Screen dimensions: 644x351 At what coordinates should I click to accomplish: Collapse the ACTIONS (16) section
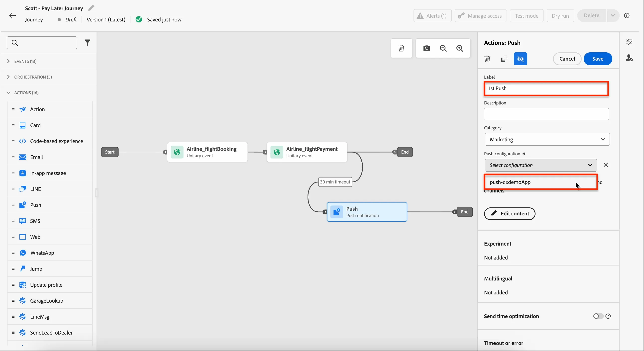click(49, 93)
